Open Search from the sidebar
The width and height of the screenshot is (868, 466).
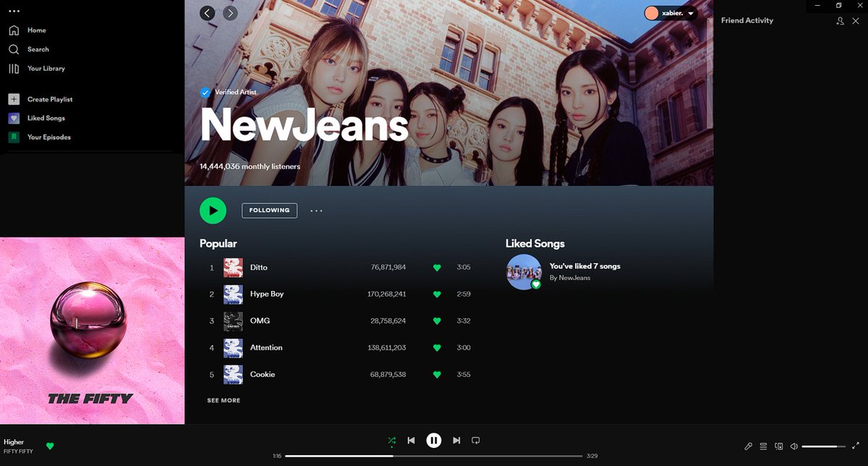28,49
